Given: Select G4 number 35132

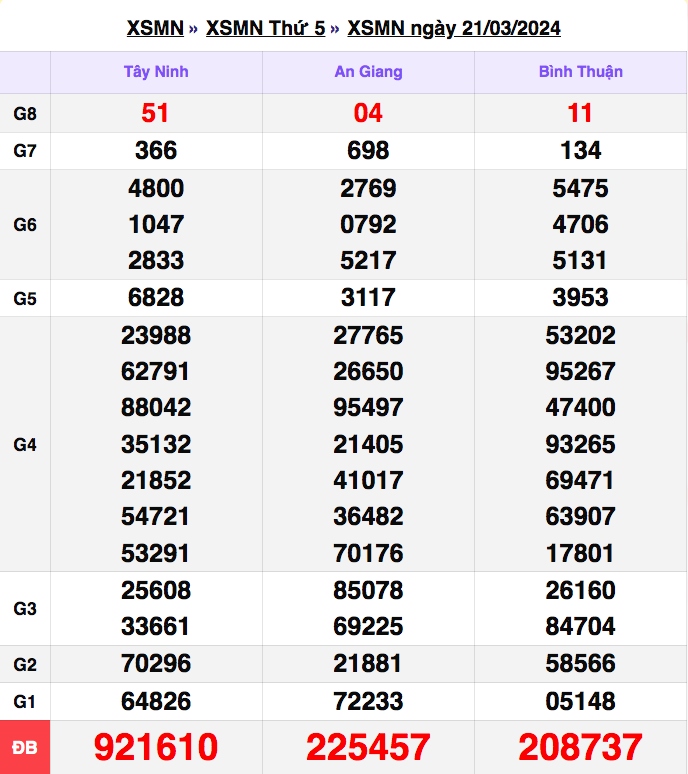Looking at the screenshot, I should coord(156,444).
